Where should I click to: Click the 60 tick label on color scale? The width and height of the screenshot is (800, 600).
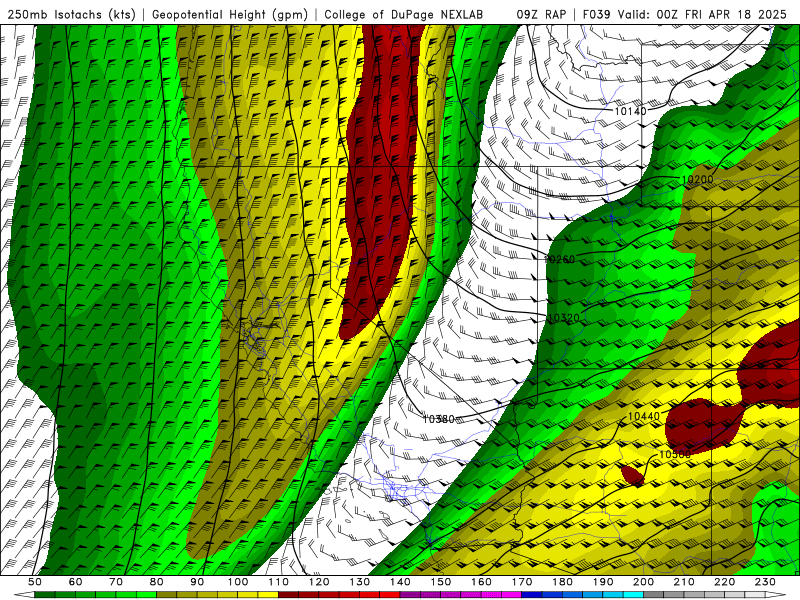tap(76, 582)
